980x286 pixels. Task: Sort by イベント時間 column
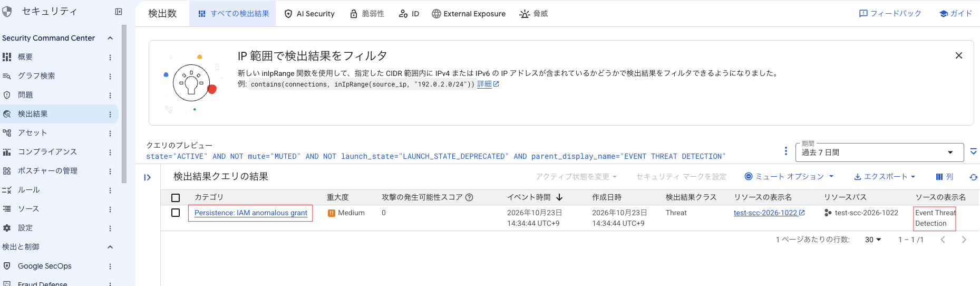[535, 197]
